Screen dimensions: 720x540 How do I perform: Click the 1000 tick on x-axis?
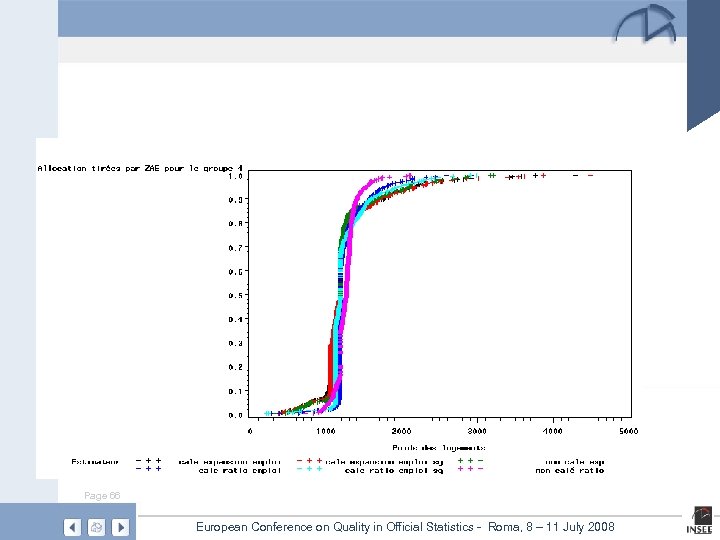[x=326, y=430]
